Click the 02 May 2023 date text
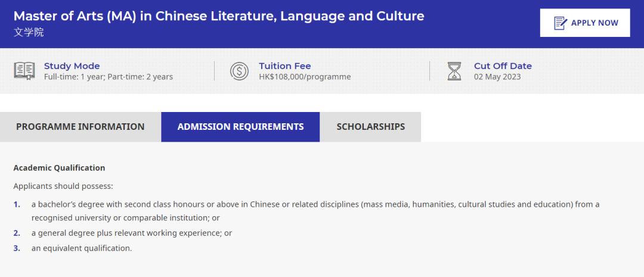The image size is (644, 277). (x=497, y=77)
